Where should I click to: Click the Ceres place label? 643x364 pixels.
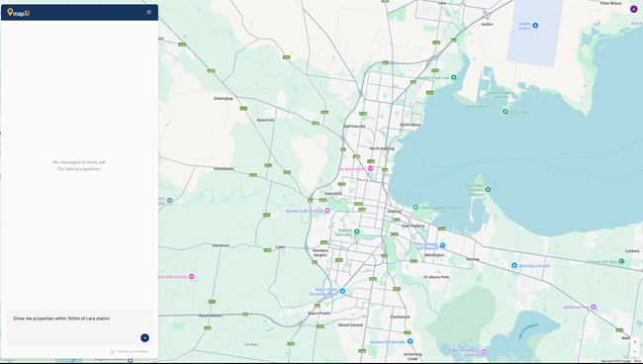(281, 247)
